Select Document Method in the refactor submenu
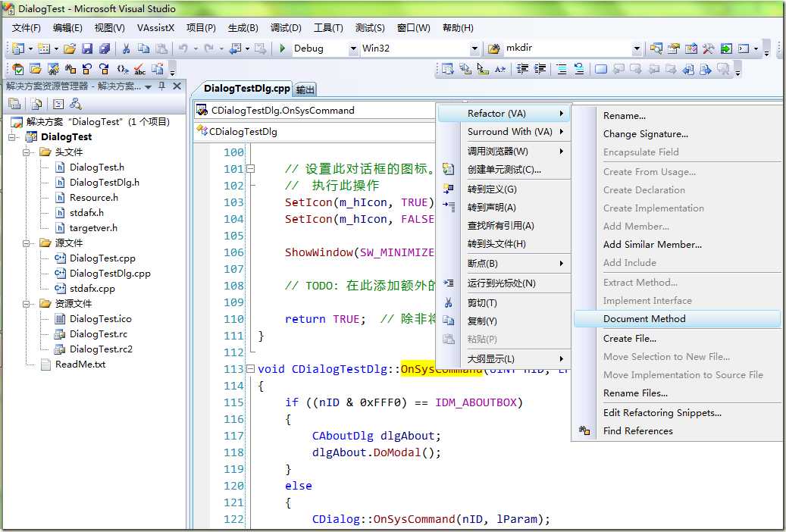The width and height of the screenshot is (786, 532). coord(677,319)
